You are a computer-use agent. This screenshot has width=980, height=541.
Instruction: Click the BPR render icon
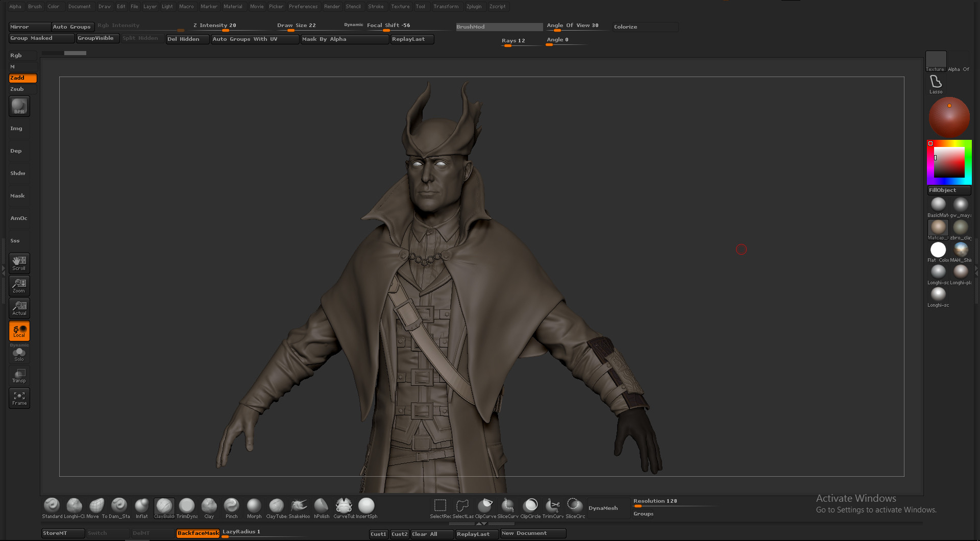coord(19,106)
